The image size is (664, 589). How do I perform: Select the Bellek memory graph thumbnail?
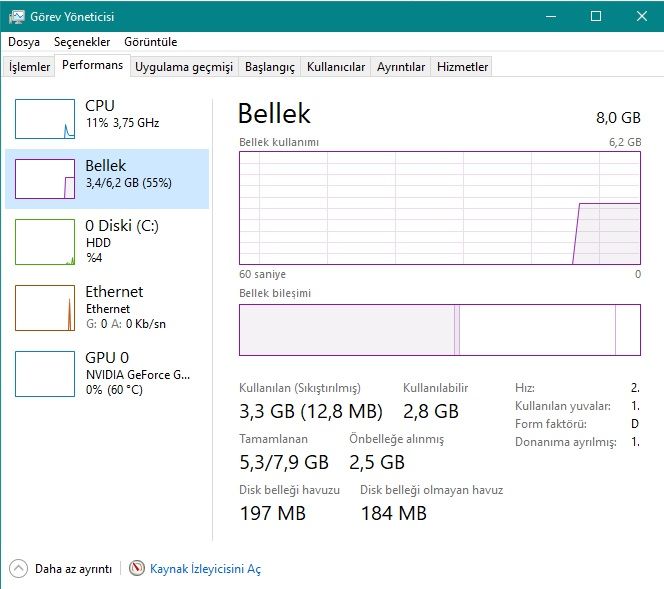[x=45, y=179]
